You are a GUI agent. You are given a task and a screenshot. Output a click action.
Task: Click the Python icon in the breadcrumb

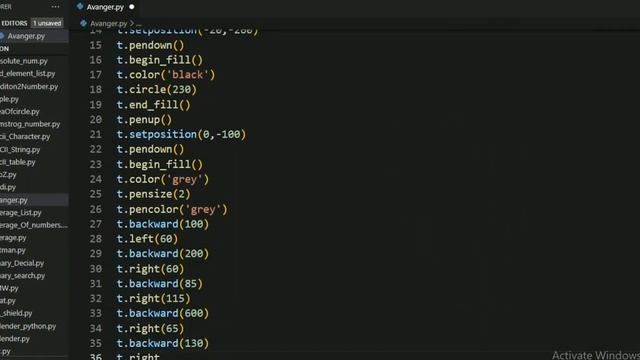[83, 23]
